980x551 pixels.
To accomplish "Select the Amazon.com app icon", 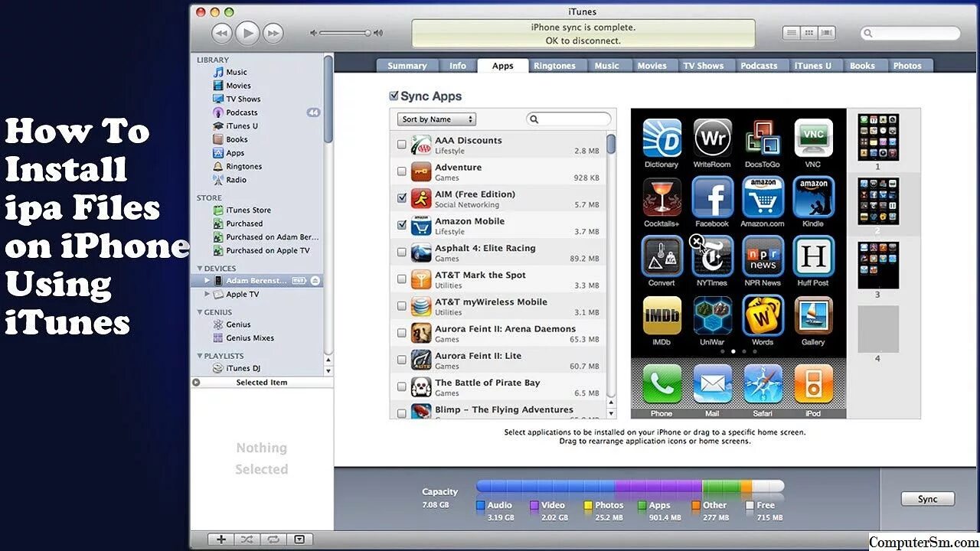I will coord(763,197).
